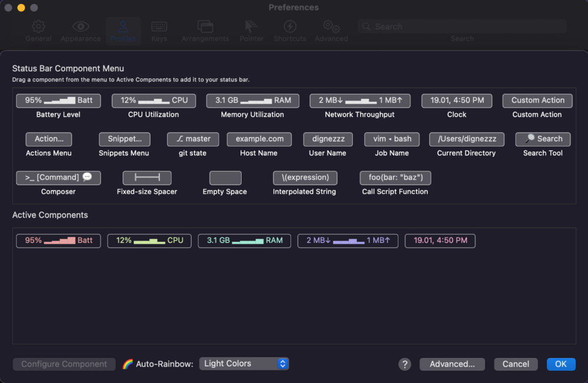Viewport: 588px width, 383px height.
Task: Select the pink active Battery component
Action: coord(58,241)
